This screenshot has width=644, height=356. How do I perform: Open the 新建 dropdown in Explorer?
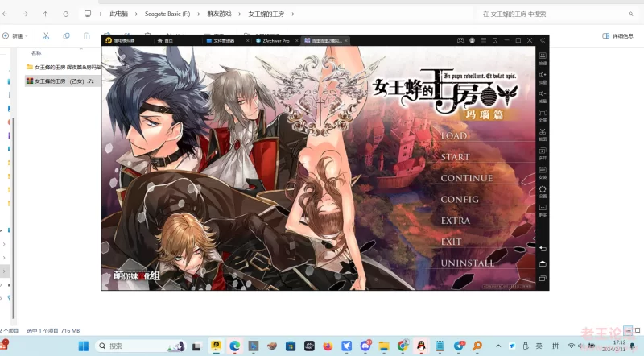click(x=15, y=36)
